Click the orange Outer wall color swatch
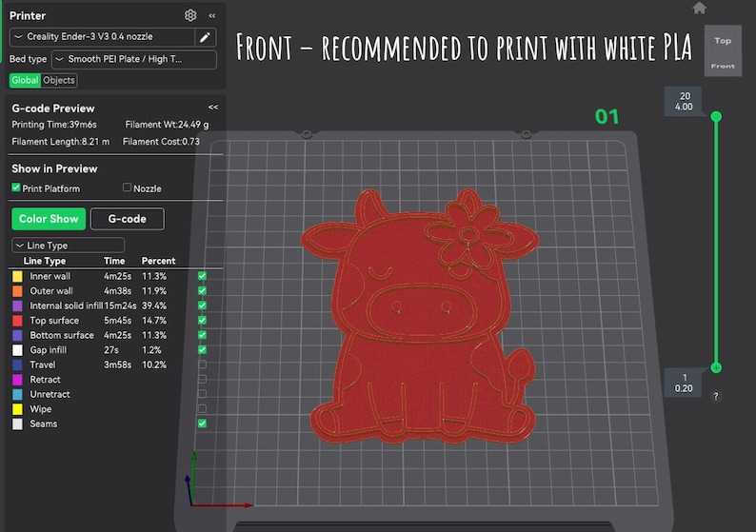The width and height of the screenshot is (756, 532). click(17, 291)
